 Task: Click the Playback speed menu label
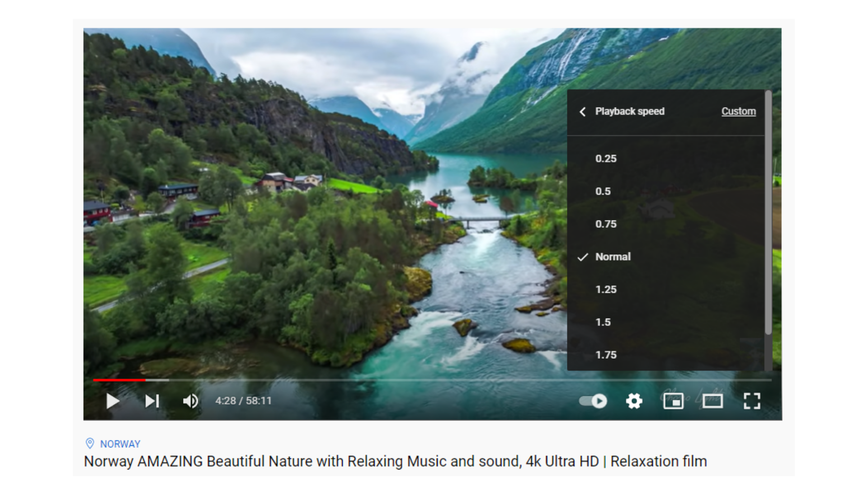coord(630,112)
